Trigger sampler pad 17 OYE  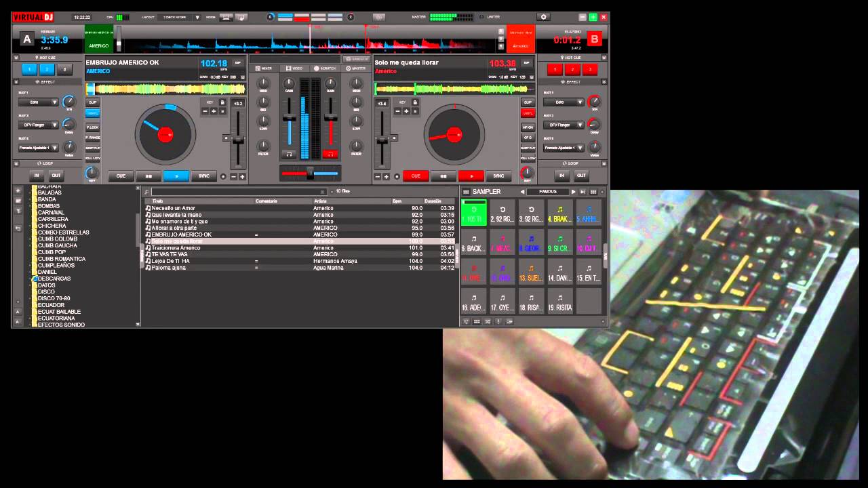(x=502, y=300)
